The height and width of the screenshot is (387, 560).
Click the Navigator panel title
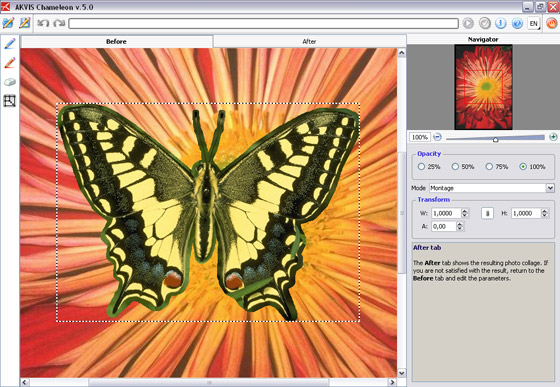483,39
